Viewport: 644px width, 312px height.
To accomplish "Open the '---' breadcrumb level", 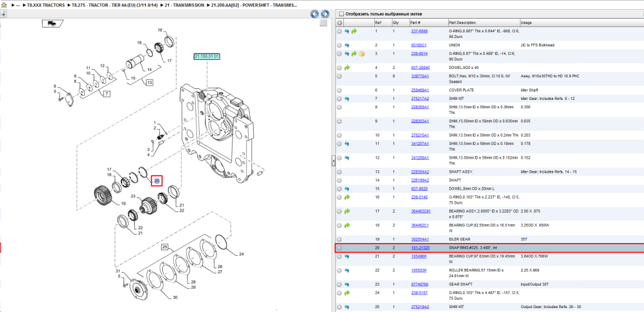I will pyautogui.click(x=18, y=5).
